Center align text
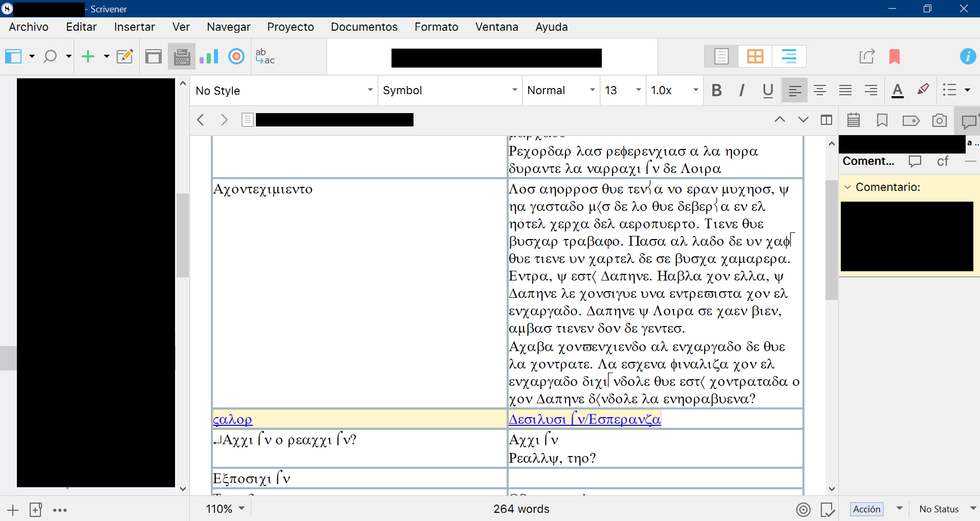 820,91
